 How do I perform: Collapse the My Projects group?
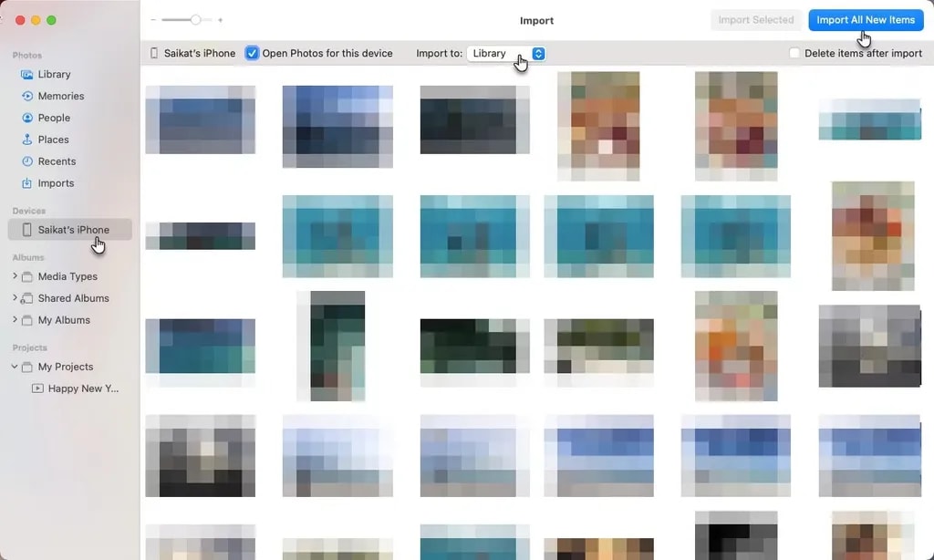point(15,367)
